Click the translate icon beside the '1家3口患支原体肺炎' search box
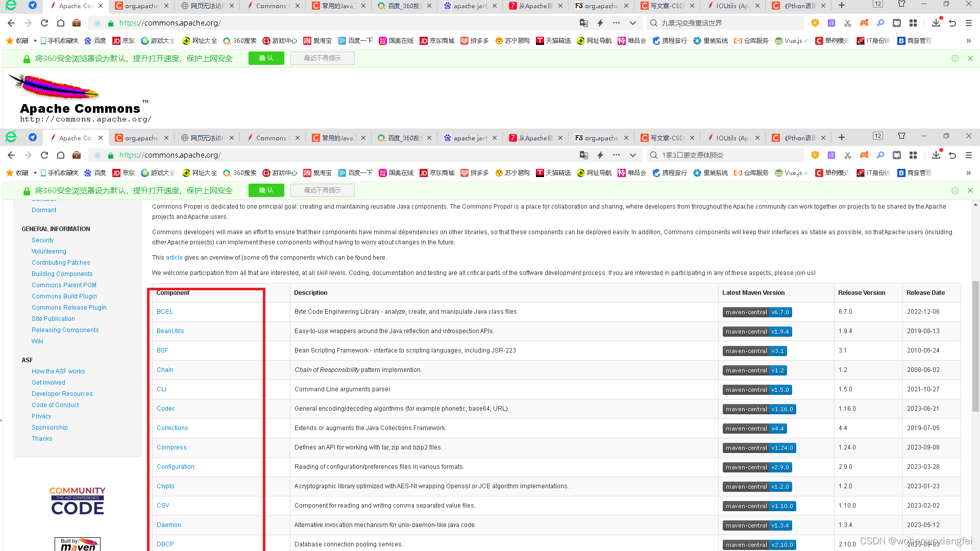 pyautogui.click(x=584, y=155)
